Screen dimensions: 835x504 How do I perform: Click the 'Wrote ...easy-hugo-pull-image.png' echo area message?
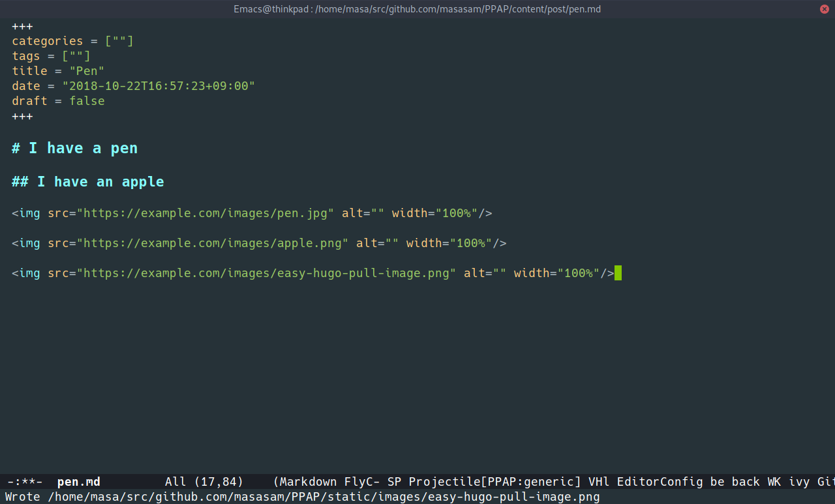302,497
